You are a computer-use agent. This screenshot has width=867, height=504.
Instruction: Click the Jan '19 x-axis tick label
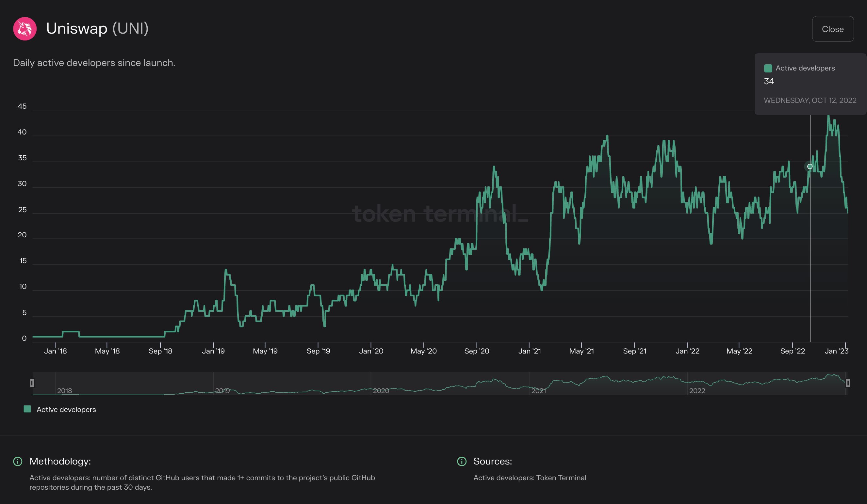point(213,351)
